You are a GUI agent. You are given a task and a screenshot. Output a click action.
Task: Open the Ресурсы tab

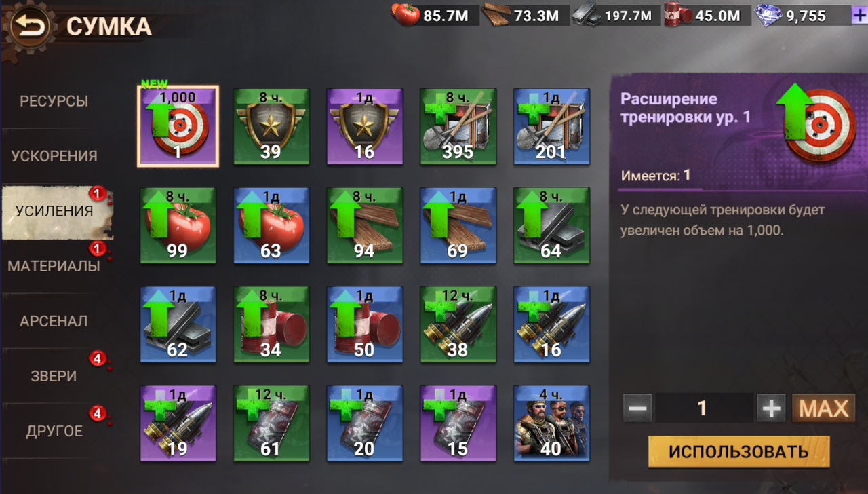[54, 101]
